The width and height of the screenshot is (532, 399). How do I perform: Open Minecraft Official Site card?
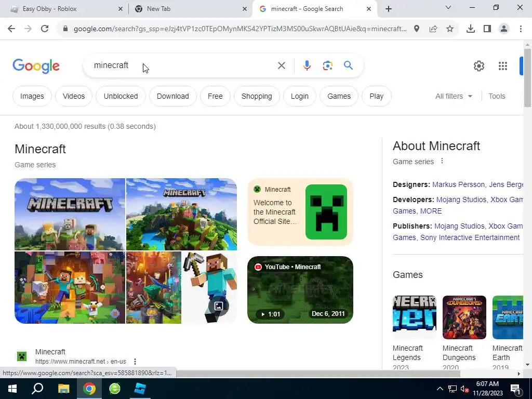[300, 212]
